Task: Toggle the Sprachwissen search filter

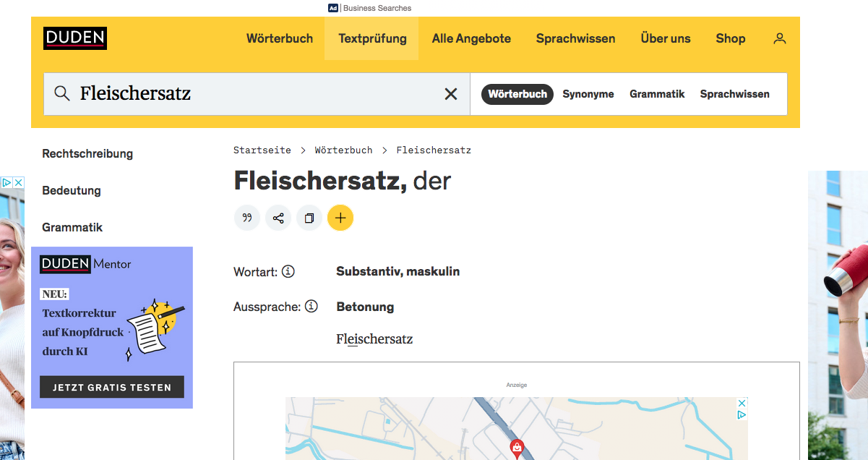Action: (x=734, y=93)
